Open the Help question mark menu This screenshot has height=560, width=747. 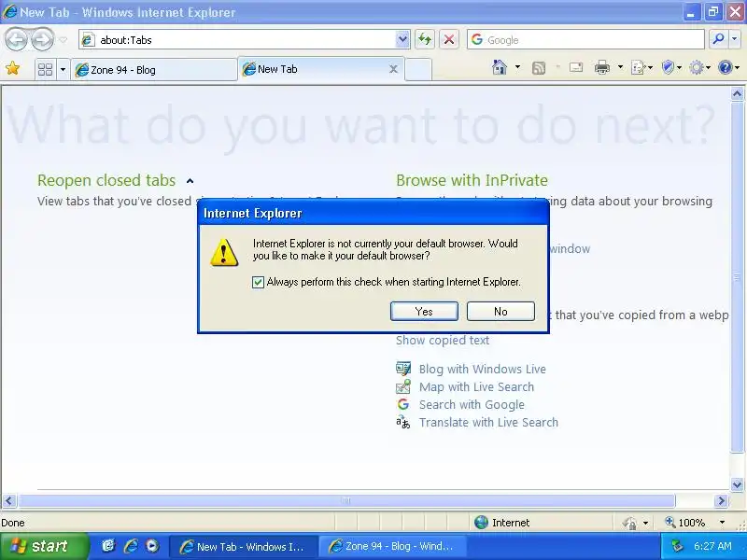tap(729, 68)
